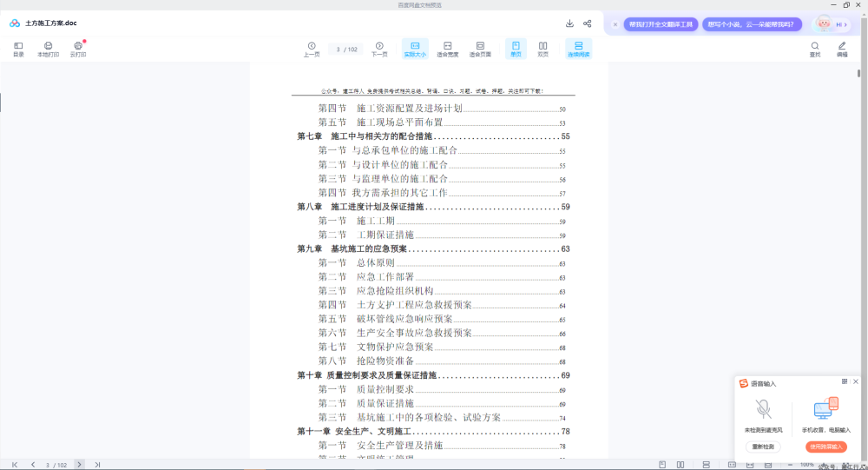Click 第一节 安全生产管理及措施 line
The image size is (868, 470).
(442, 446)
